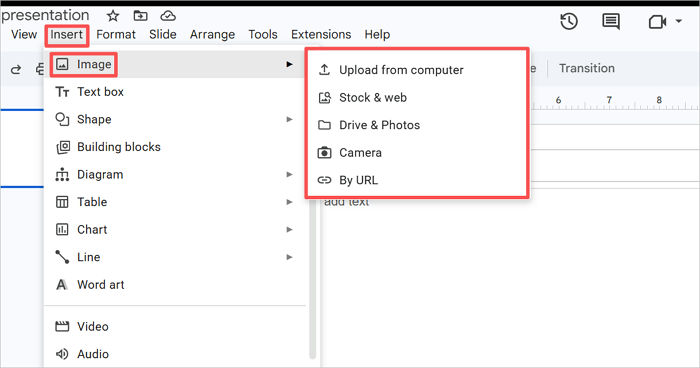This screenshot has height=368, width=700.
Task: Expand the Line submenu arrow
Action: click(289, 257)
